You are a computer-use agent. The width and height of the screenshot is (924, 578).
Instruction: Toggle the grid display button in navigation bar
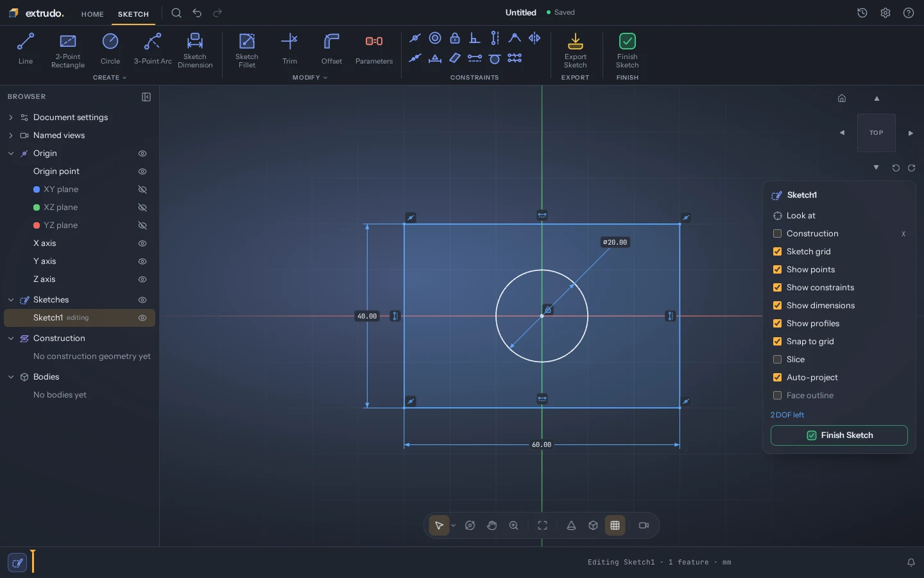click(615, 525)
